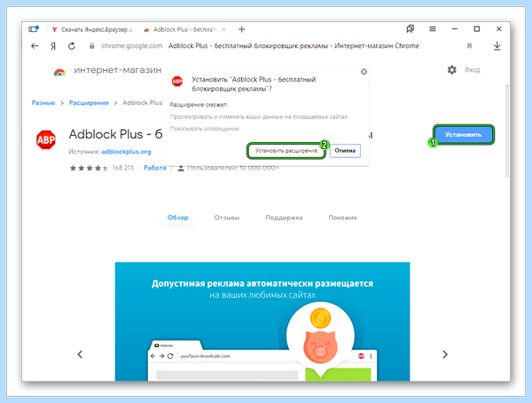Click the star rating row
Image resolution: width=532 pixels, height=403 pixels.
point(89,168)
